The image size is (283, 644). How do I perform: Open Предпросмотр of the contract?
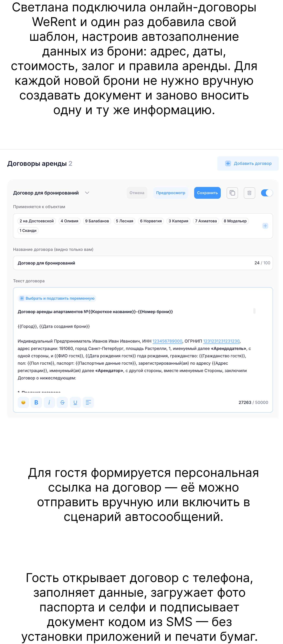(x=171, y=193)
